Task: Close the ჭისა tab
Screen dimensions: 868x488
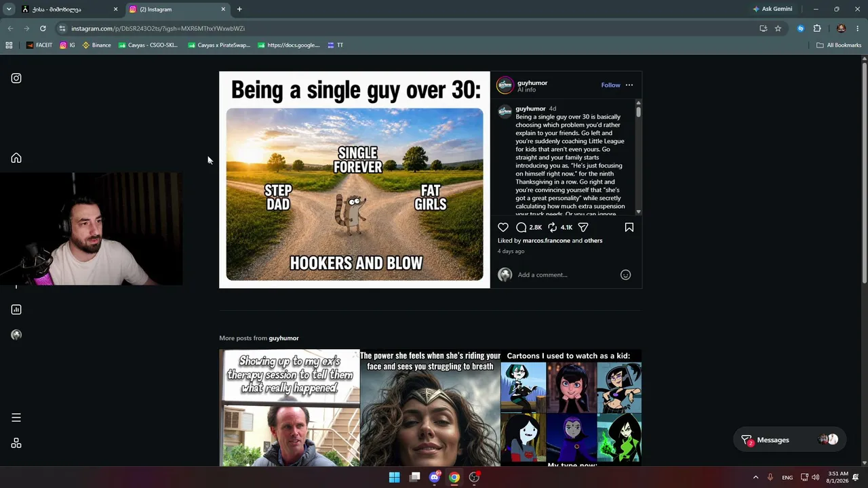Action: [x=115, y=9]
